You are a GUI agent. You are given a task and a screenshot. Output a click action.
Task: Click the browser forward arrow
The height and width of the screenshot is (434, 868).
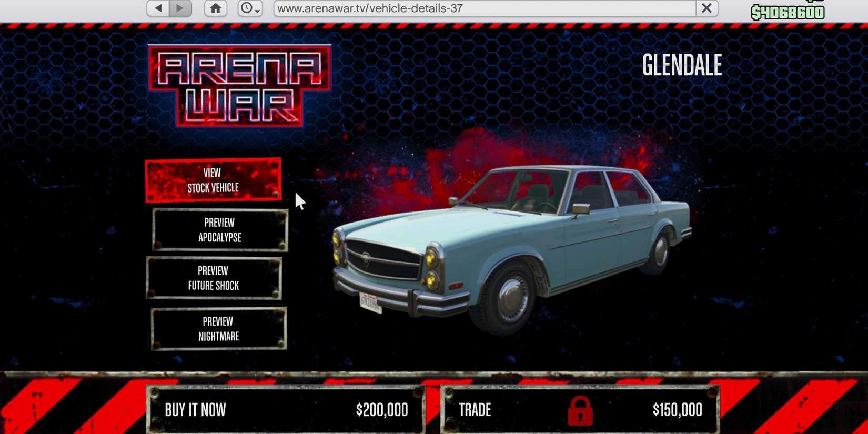[x=180, y=8]
